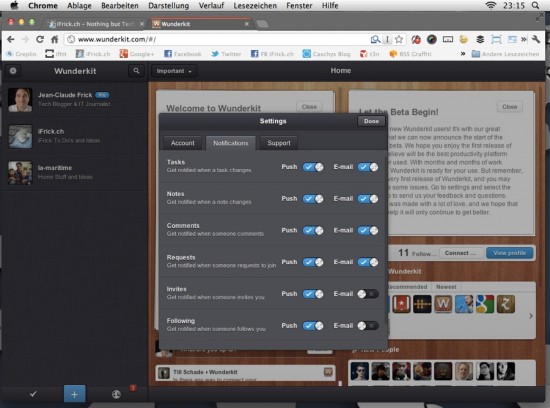Viewport: 550px width, 408px height.
Task: Reload the page
Action: coord(40,39)
